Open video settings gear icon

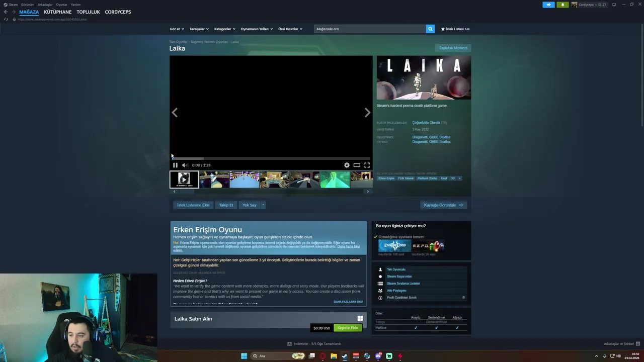pos(347,165)
